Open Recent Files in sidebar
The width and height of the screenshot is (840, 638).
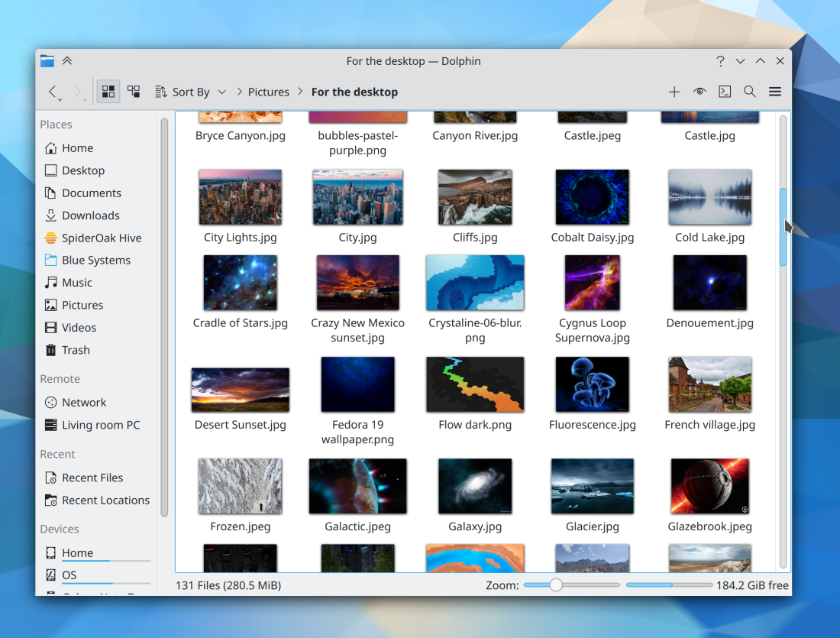(92, 478)
